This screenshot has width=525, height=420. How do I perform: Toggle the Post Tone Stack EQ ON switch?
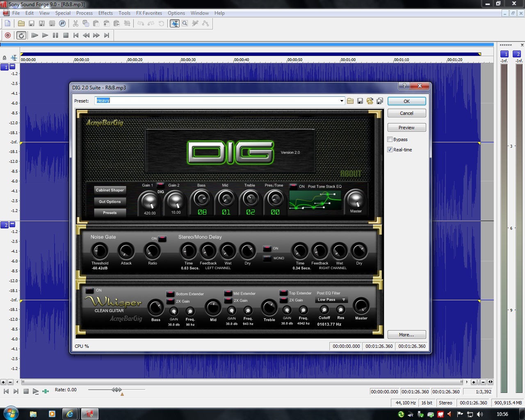(293, 186)
